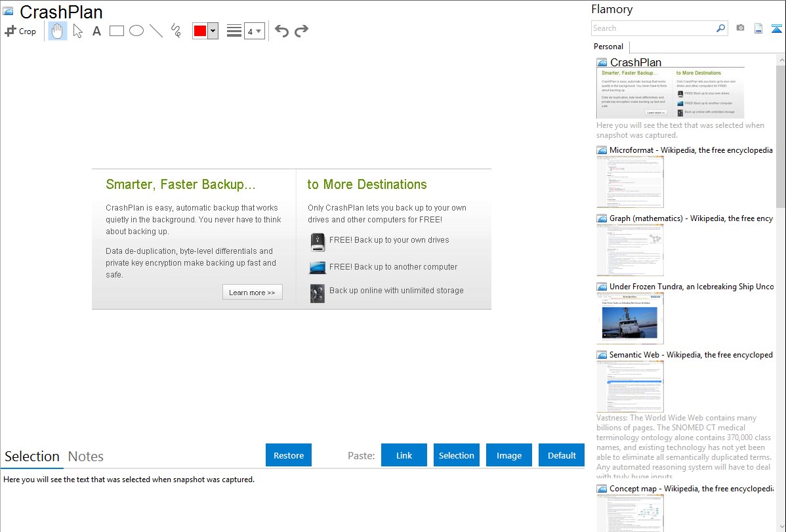Viewport: 786px width, 532px height.
Task: Open the CrashPlan snapshot thumbnail
Action: [x=671, y=93]
